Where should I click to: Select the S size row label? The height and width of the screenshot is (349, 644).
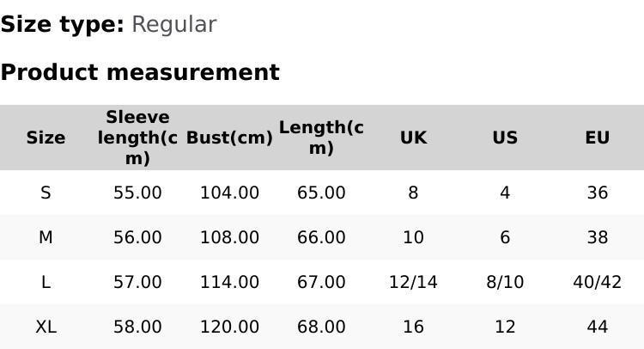[x=46, y=193]
